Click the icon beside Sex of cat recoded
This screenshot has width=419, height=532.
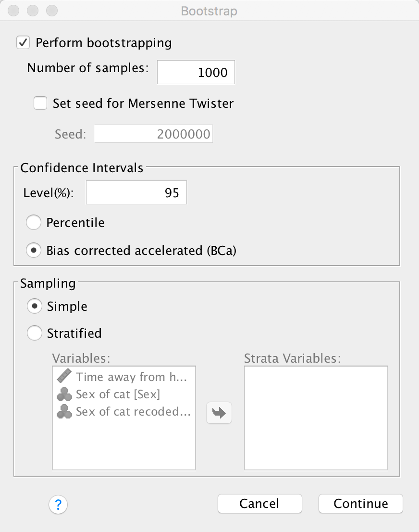click(64, 412)
